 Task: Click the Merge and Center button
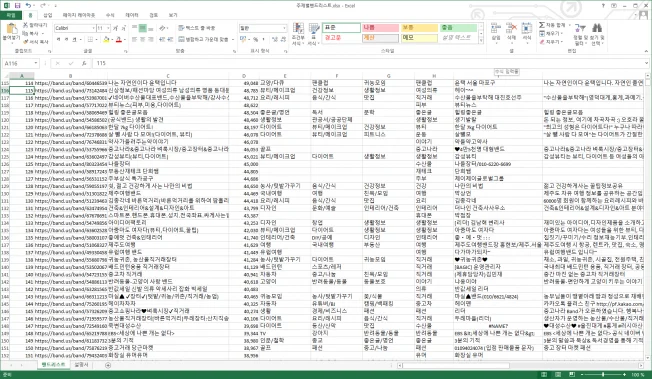tap(203, 40)
